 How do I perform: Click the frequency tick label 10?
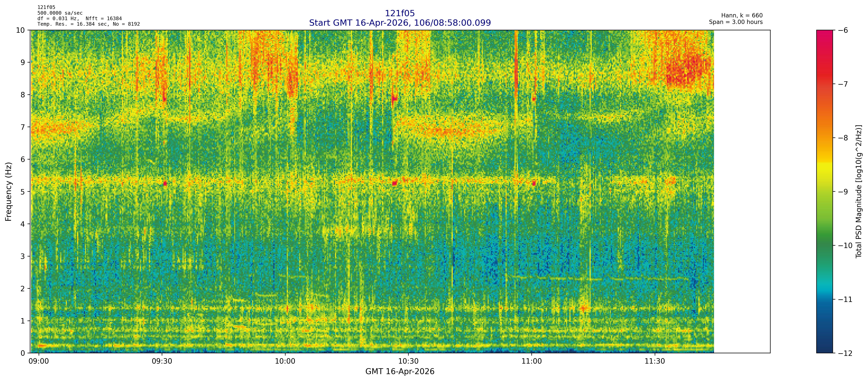[x=21, y=30]
